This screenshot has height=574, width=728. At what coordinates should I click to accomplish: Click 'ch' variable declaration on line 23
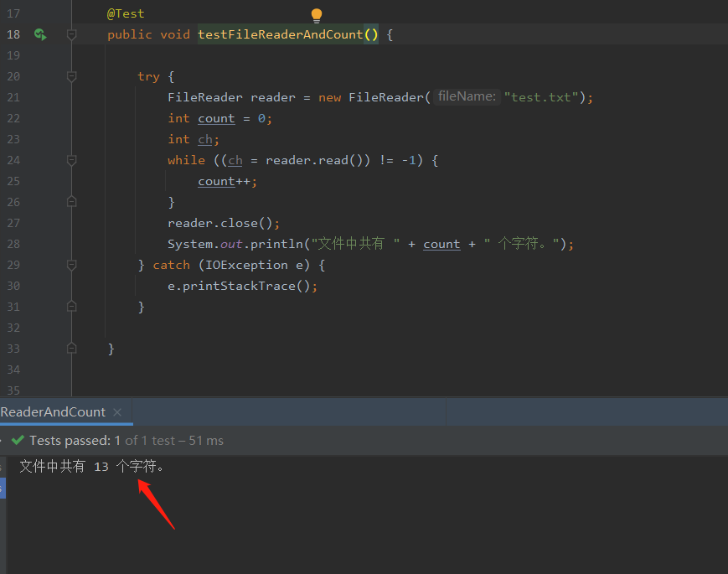coord(205,139)
